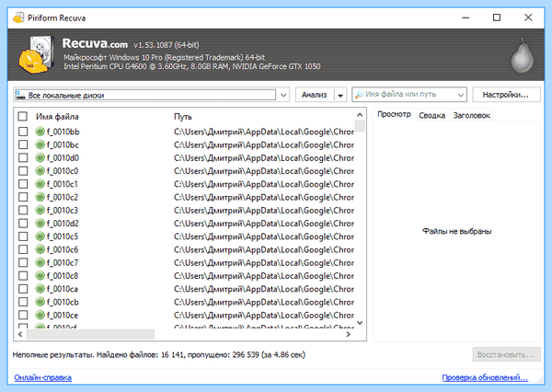
Task: Click the green status icon of f_0010bb
Action: pyautogui.click(x=40, y=132)
